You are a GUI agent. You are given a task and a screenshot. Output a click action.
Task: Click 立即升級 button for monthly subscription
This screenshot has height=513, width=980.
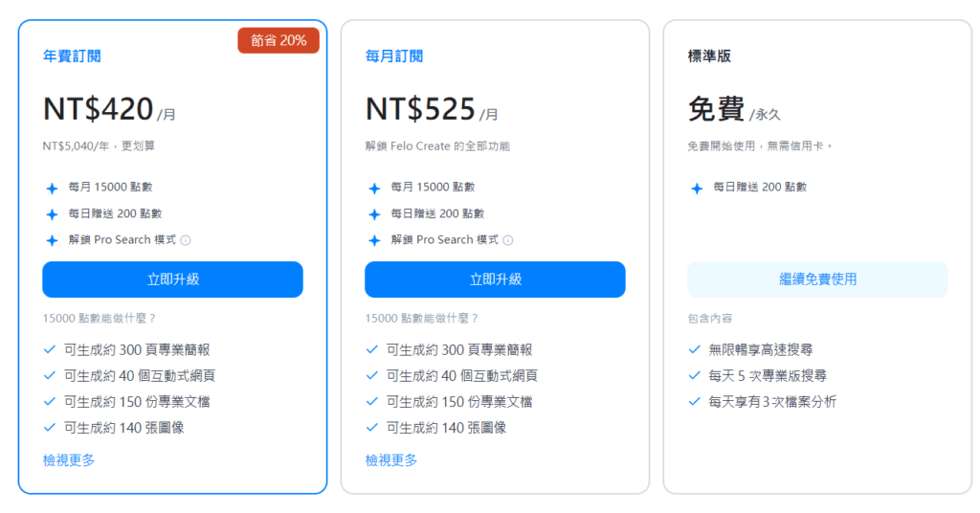495,279
